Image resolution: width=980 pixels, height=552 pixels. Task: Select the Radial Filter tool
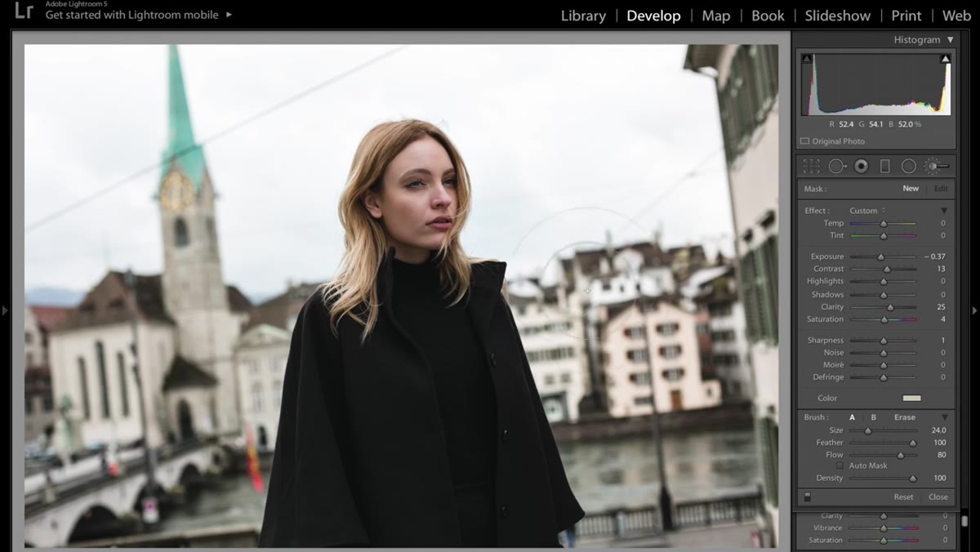click(x=908, y=167)
